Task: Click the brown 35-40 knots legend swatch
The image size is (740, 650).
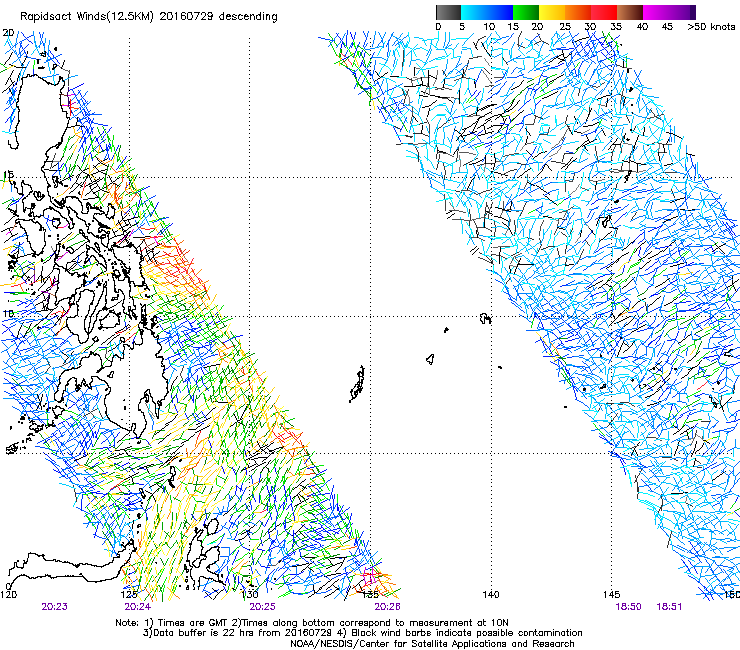Action: click(630, 12)
